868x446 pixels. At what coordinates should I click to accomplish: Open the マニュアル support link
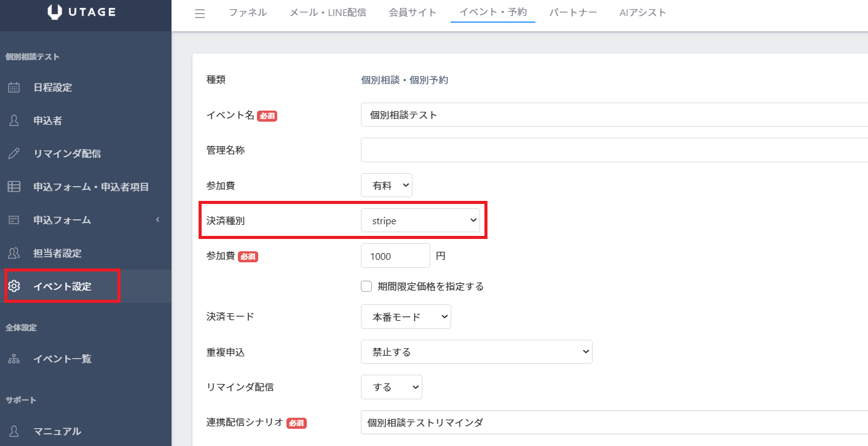point(57,431)
